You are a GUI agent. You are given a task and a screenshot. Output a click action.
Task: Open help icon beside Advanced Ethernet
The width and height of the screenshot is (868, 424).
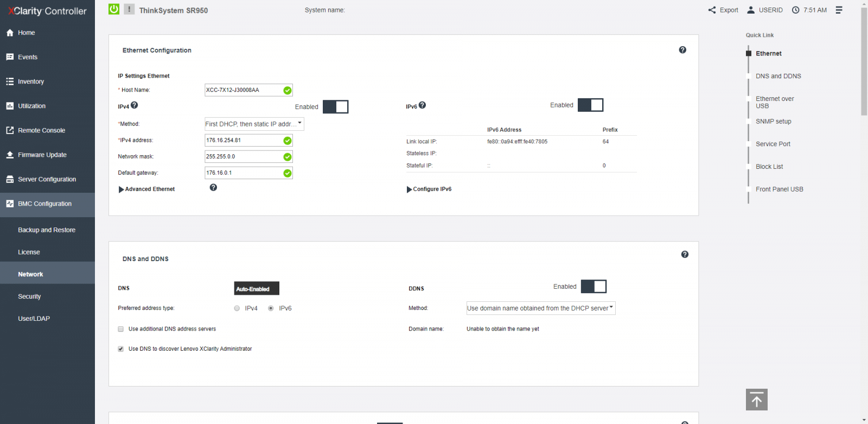[213, 187]
